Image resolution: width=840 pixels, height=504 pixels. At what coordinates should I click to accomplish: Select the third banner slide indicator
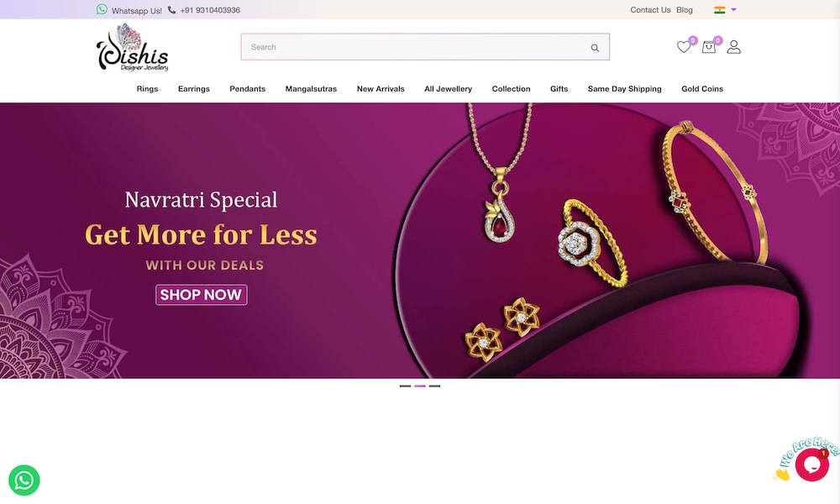coord(434,386)
